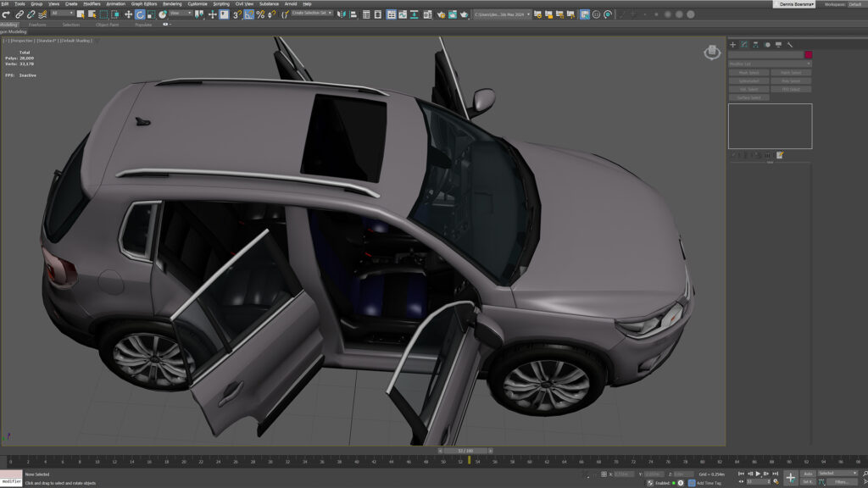Click the Filters button
Image resolution: width=868 pixels, height=488 pixels.
[842, 482]
